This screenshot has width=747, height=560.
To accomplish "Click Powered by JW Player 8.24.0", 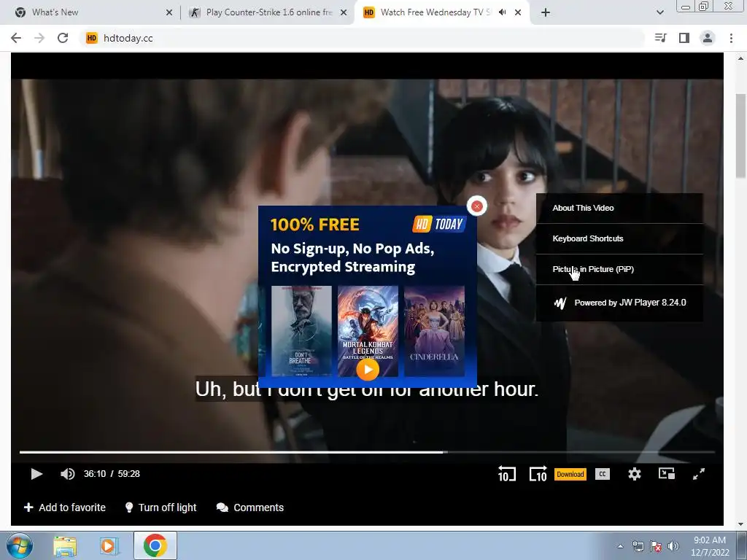I will coord(619,303).
